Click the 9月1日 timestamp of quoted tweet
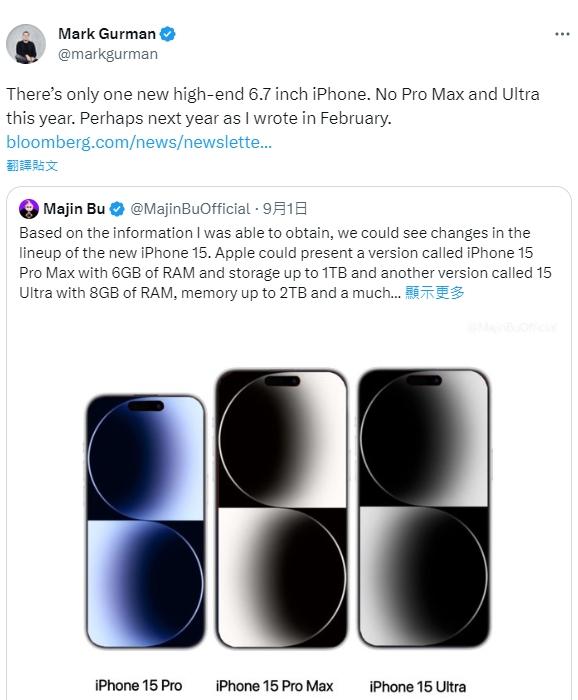 285,208
